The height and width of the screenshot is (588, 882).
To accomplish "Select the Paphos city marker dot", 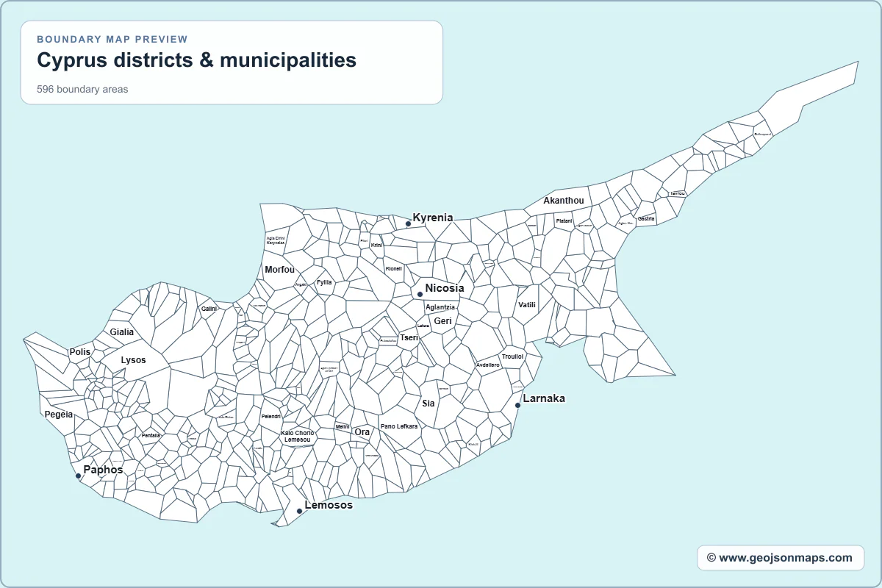I will (x=79, y=476).
